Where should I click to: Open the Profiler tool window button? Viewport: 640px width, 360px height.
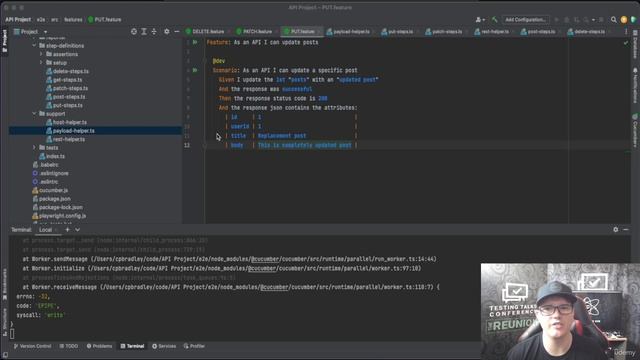[x=194, y=346]
